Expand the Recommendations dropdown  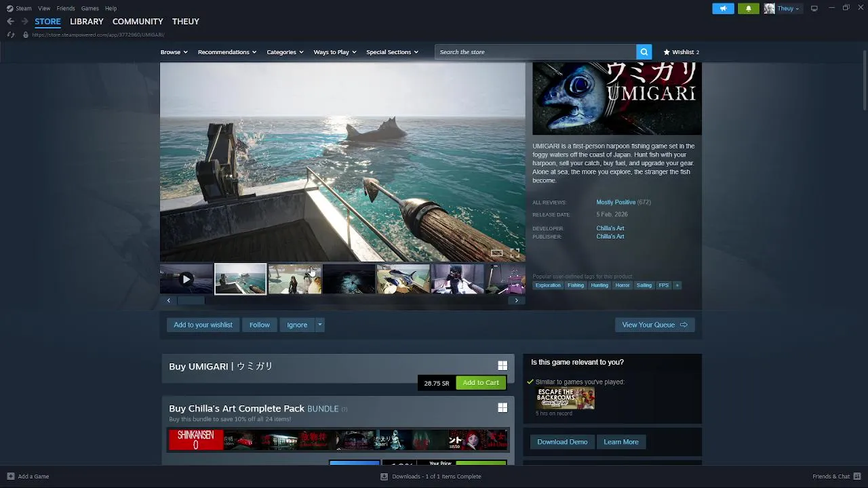click(227, 52)
